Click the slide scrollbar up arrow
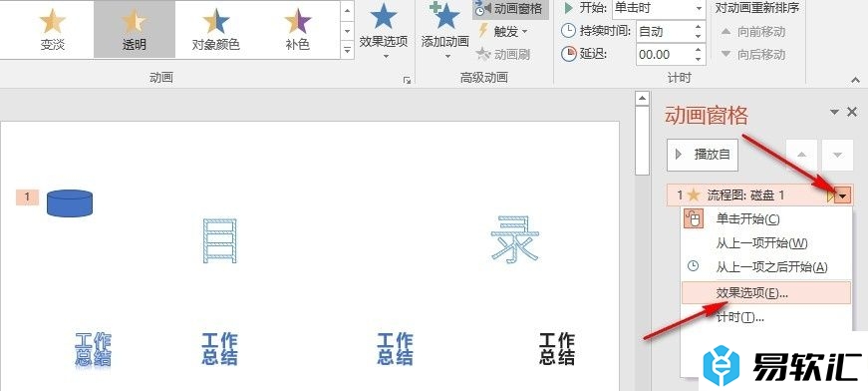This screenshot has width=868, height=391. pyautogui.click(x=642, y=99)
